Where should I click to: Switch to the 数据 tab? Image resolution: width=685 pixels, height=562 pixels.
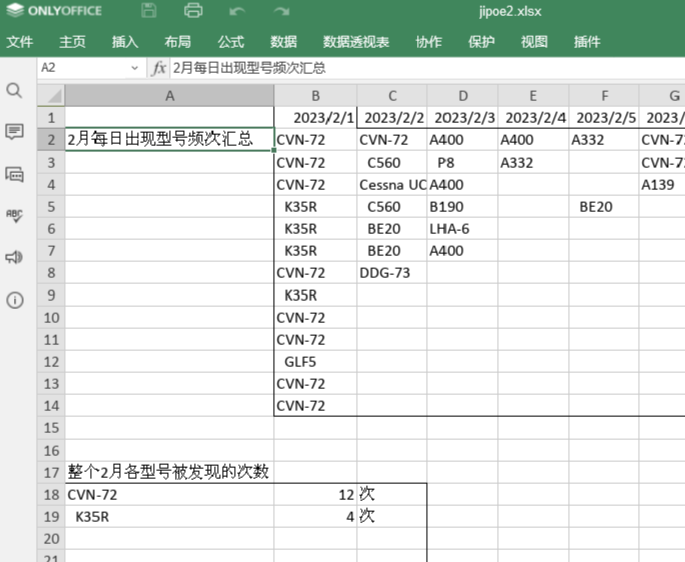pyautogui.click(x=284, y=42)
